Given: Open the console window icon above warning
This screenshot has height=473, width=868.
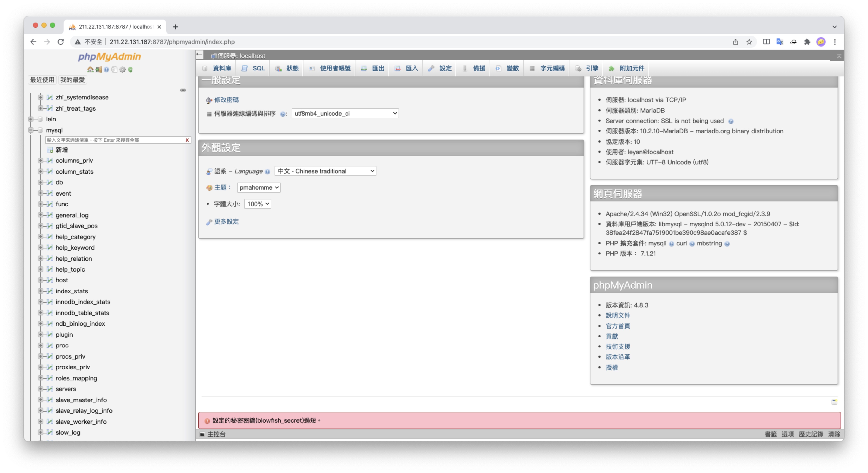Looking at the screenshot, I should coord(834,402).
